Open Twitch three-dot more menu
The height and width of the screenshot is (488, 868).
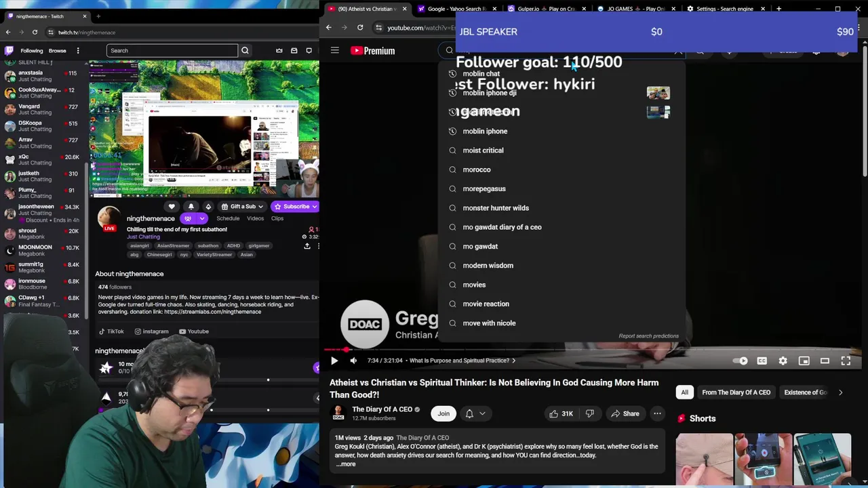tap(78, 50)
